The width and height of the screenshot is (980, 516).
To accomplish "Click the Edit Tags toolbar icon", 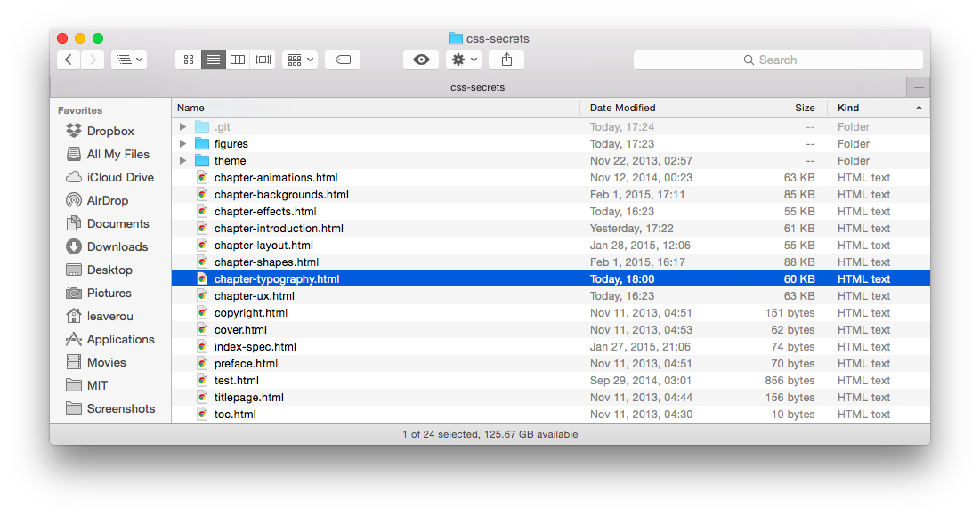I will pyautogui.click(x=343, y=60).
